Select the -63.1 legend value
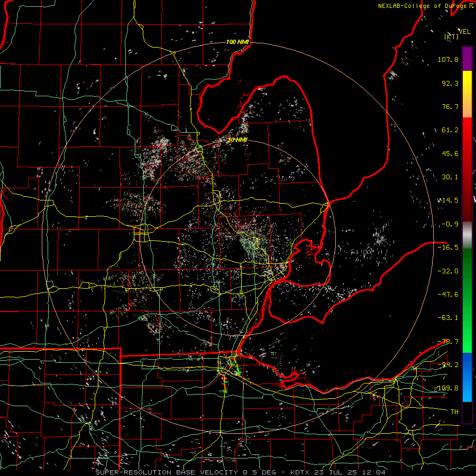Viewport: 476px width, 476px height. (448, 318)
